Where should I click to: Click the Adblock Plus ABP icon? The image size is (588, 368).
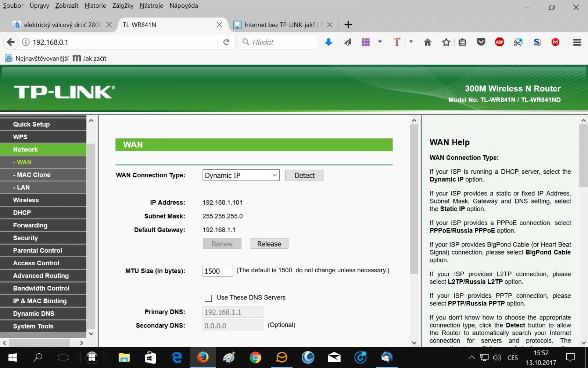499,42
